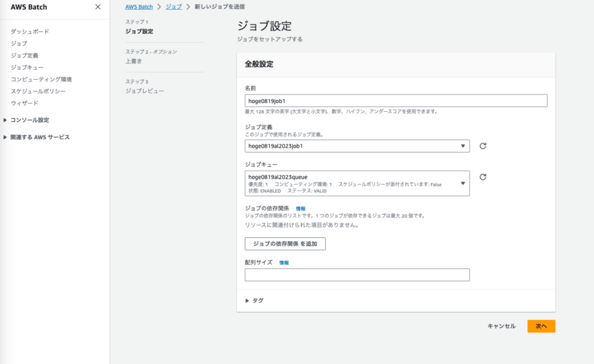
Task: Open 情報 link next to ジョブの依存関係
Action: click(x=301, y=208)
